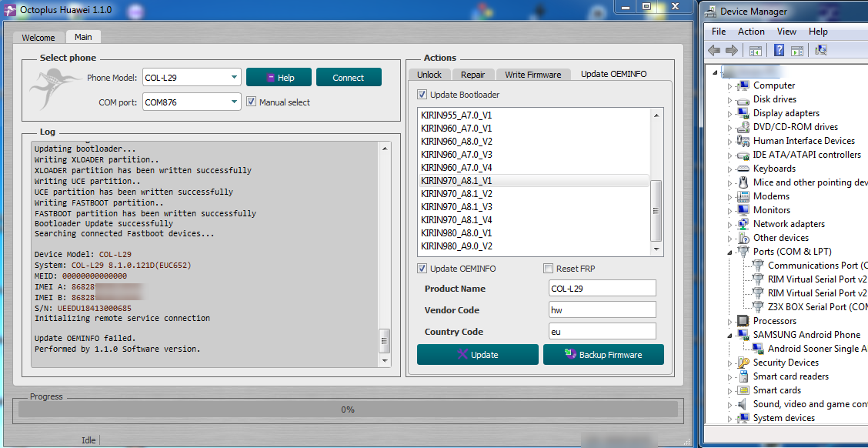Click Log panel vertical scrollbar thumb
Image resolution: width=868 pixels, height=448 pixels.
[x=384, y=342]
